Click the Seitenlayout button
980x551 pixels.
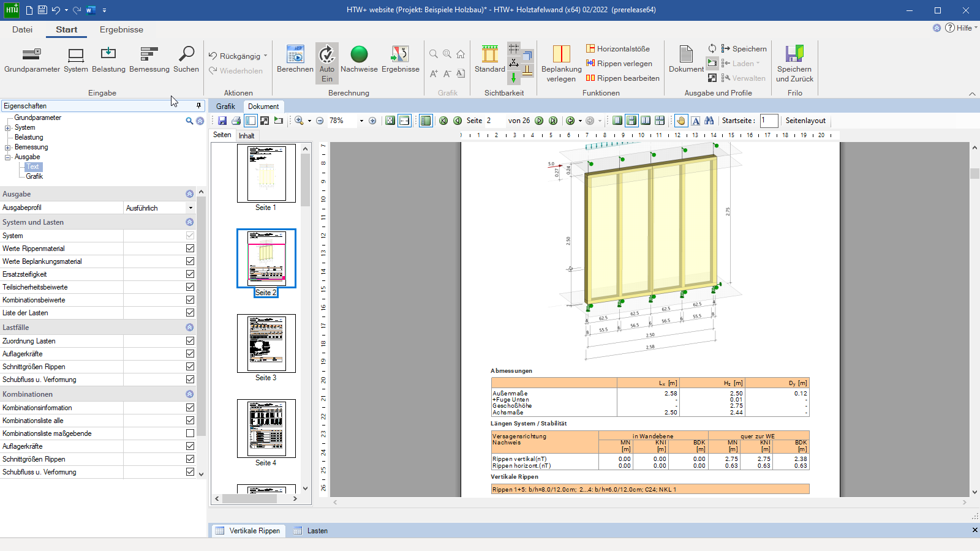pos(805,121)
